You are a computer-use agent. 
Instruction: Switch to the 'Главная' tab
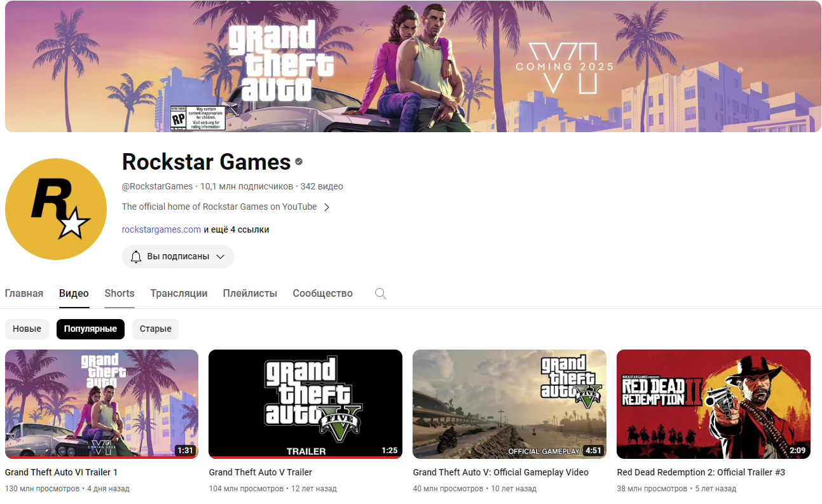point(24,294)
